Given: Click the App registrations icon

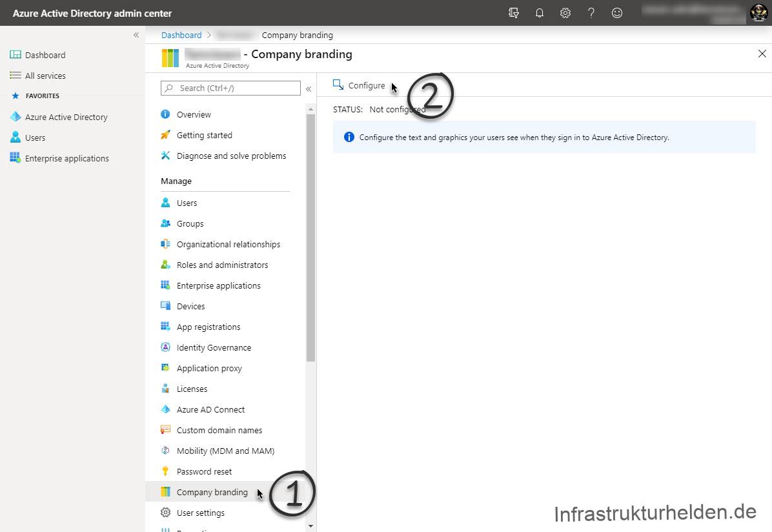Looking at the screenshot, I should tap(165, 327).
